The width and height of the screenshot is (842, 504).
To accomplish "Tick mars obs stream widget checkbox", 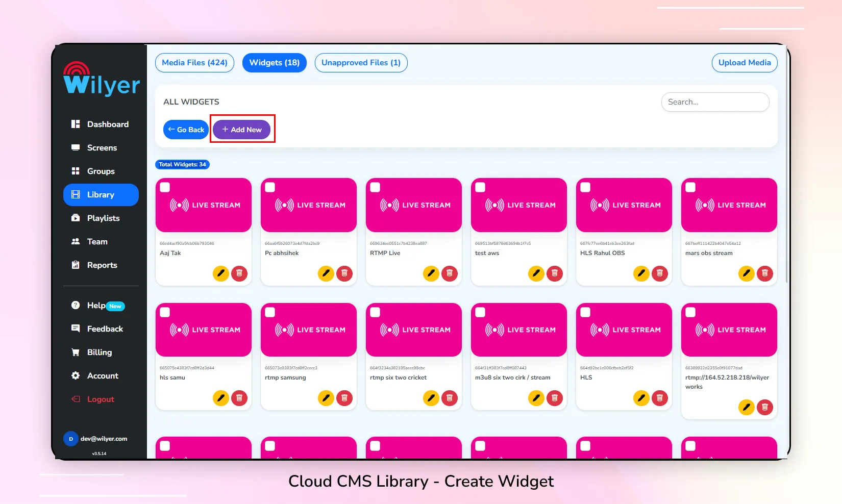I will point(690,187).
